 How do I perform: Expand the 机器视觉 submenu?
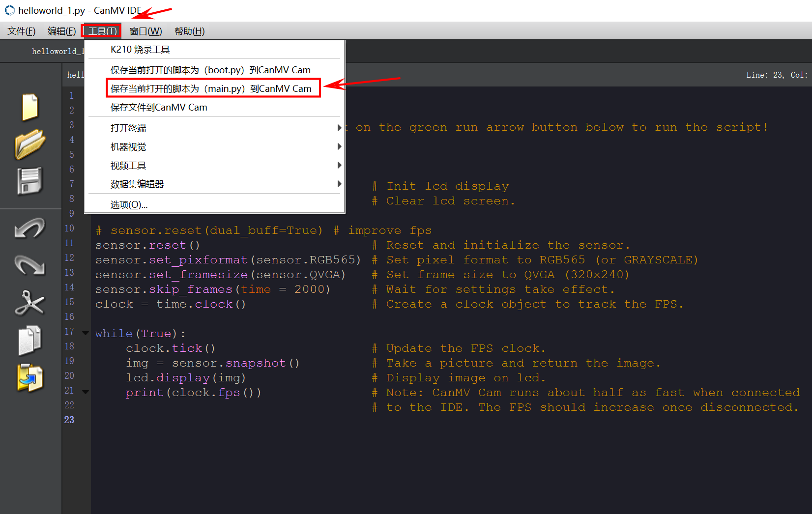[x=214, y=146]
